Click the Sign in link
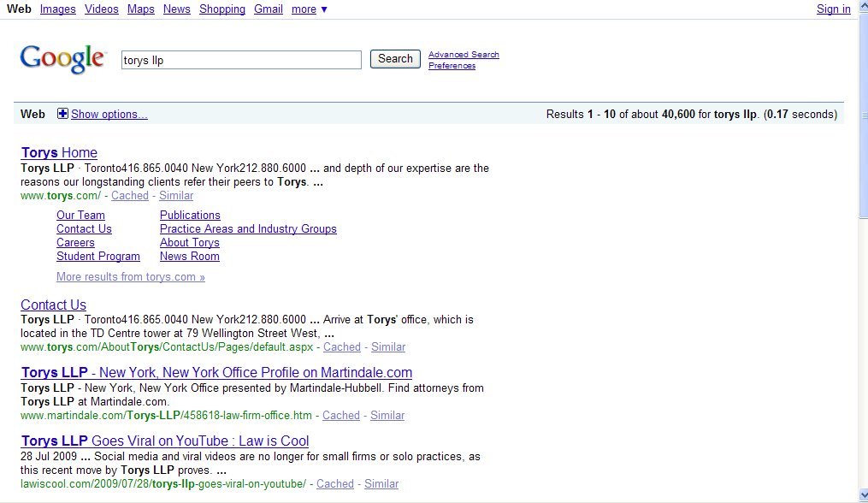868x503 pixels. click(x=833, y=9)
